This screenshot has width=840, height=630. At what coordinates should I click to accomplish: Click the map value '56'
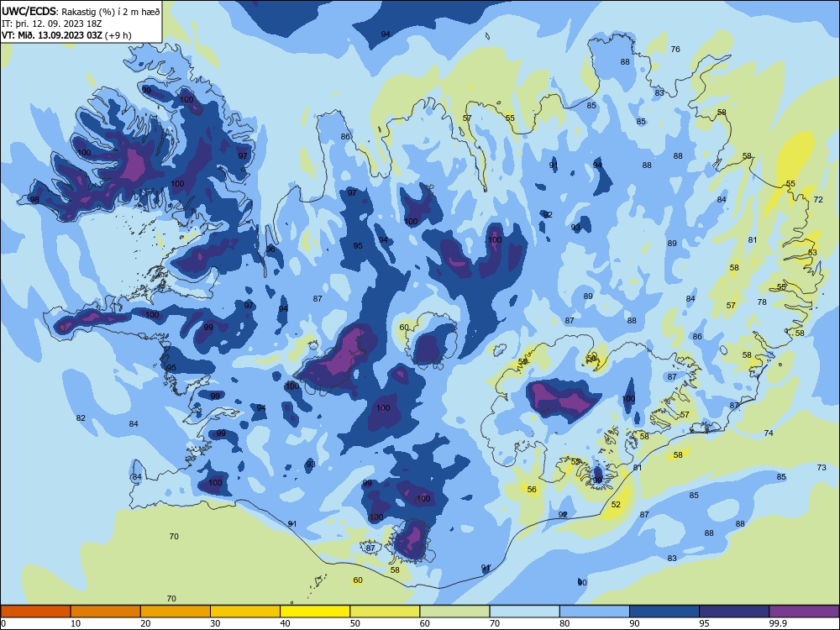pyautogui.click(x=532, y=489)
